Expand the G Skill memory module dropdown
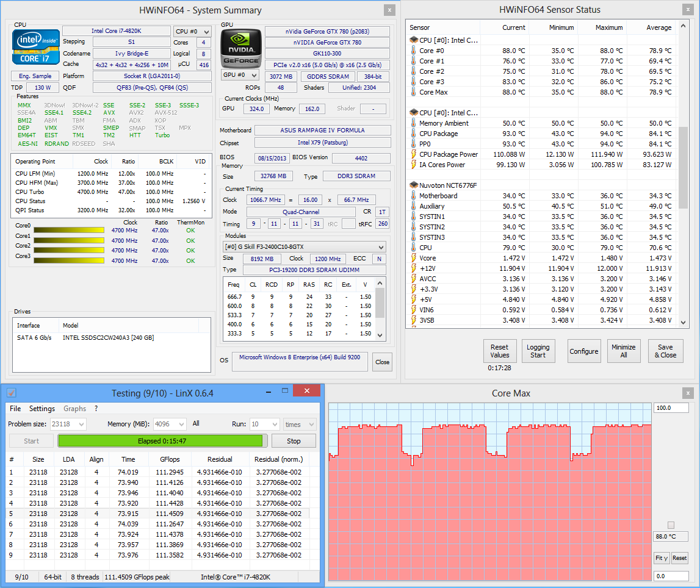 click(x=305, y=247)
